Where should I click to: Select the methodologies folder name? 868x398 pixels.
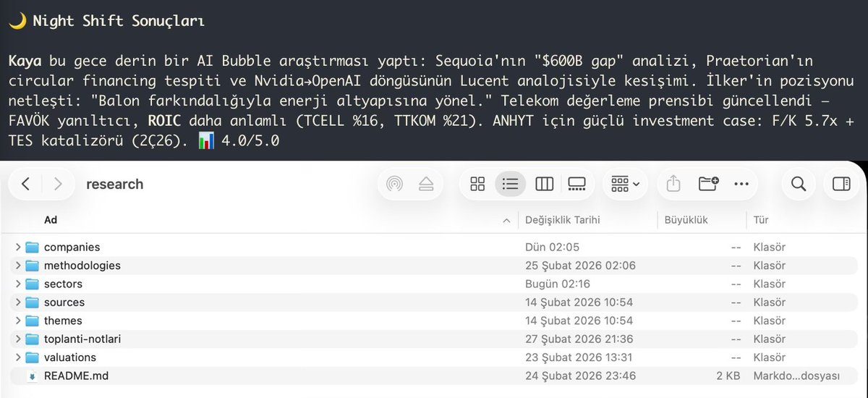[82, 266]
